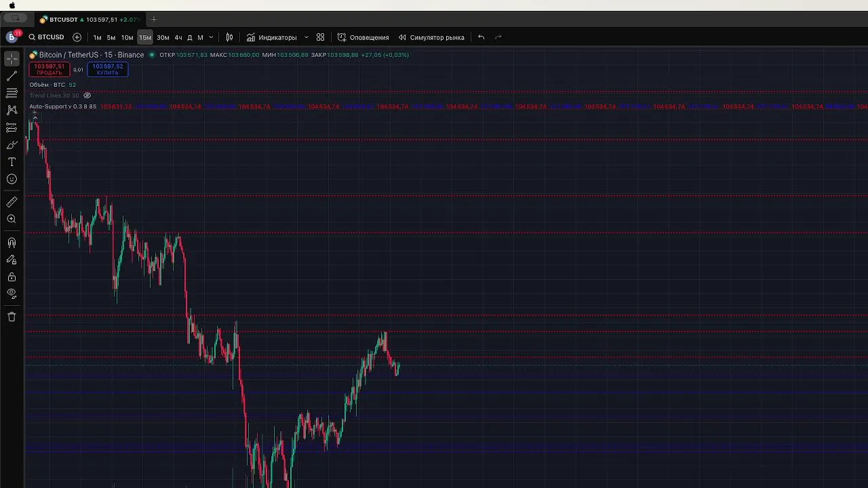This screenshot has width=868, height=488.
Task: Select the 10м timeframe
Action: tap(127, 37)
